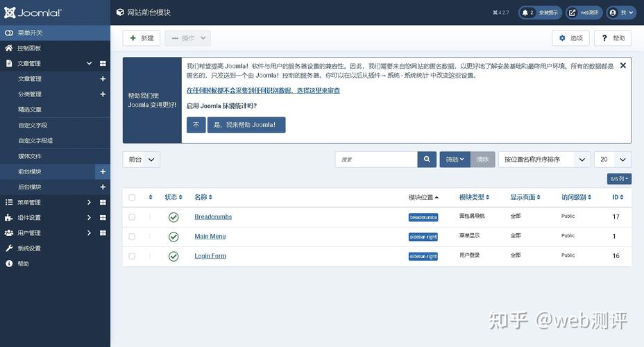
Task: Toggle the published status of Main Menu
Action: (x=173, y=237)
